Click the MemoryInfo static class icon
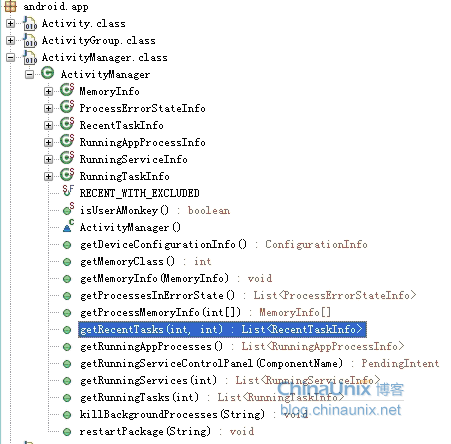This screenshot has width=451, height=444. pyautogui.click(x=67, y=90)
